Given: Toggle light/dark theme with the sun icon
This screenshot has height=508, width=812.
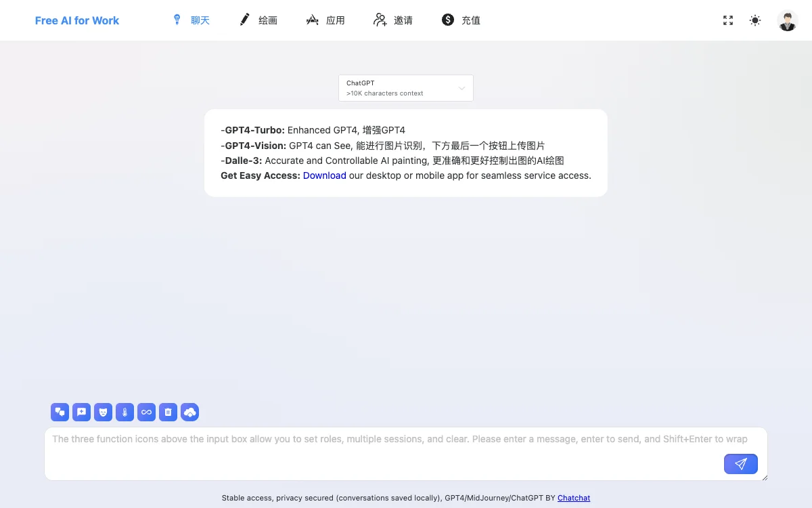Looking at the screenshot, I should click(x=755, y=20).
